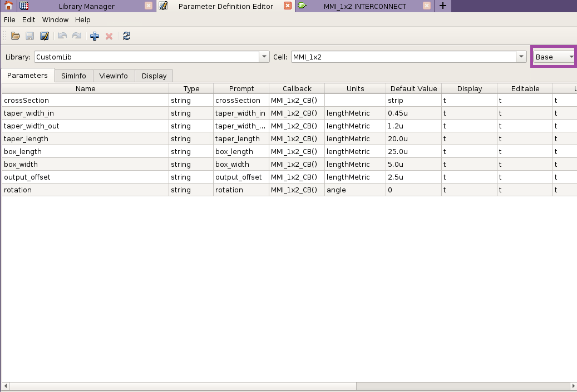Close the Parameter Definition Editor tab
The image size is (577, 392).
288,6
